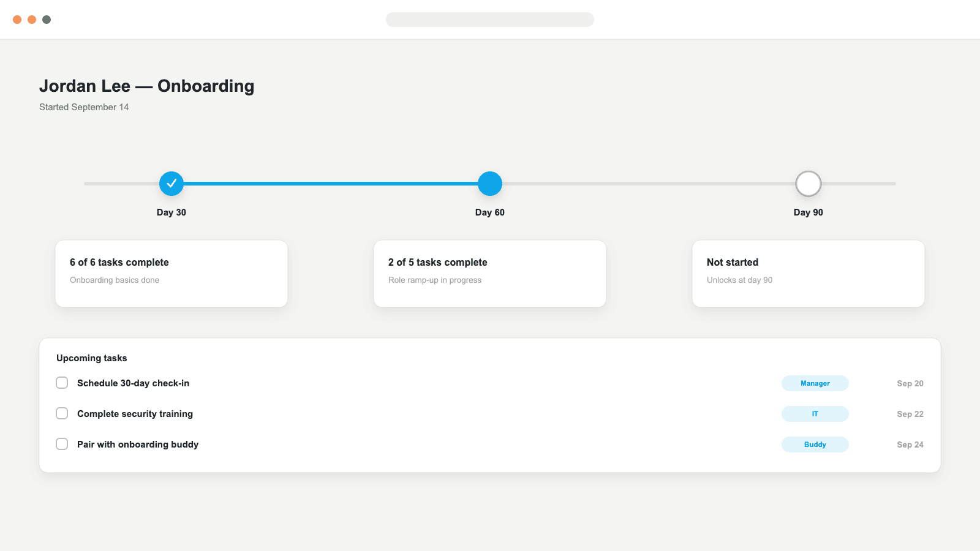
Task: Click the first orange window control dot
Action: point(17,20)
